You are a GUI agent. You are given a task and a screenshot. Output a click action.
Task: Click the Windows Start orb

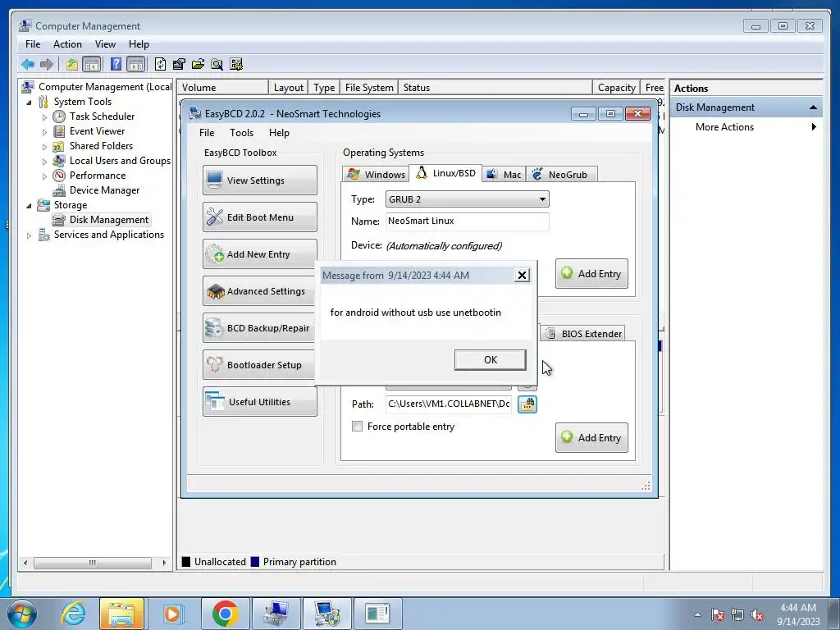point(22,614)
